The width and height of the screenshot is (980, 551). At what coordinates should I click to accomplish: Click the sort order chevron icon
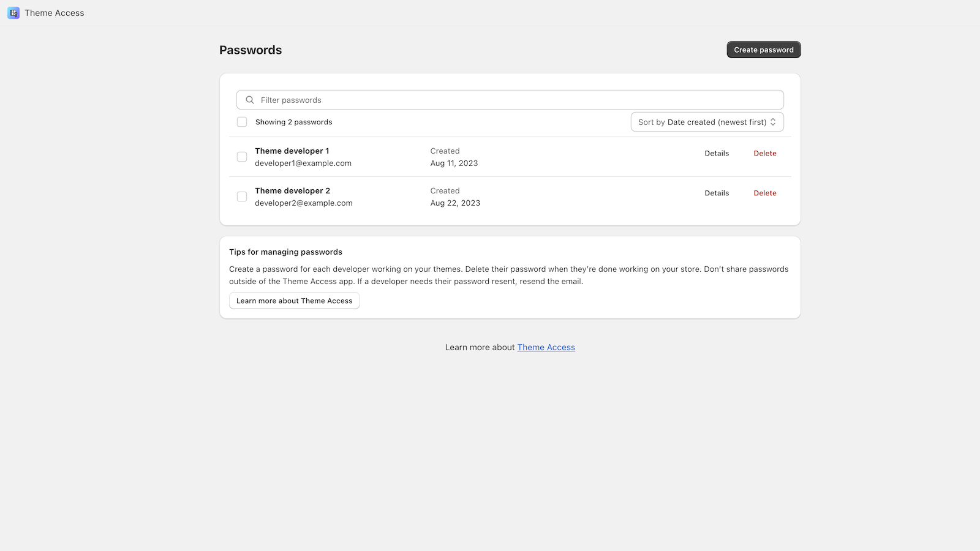coord(774,122)
